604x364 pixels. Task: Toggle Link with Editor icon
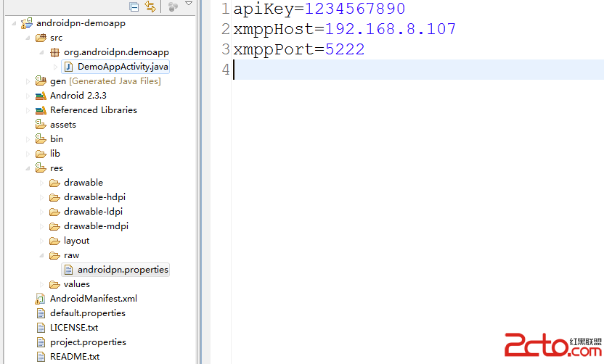click(150, 7)
